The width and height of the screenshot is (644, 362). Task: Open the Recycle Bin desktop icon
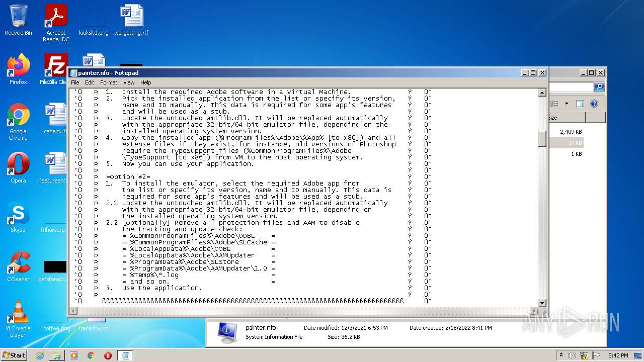18,21
